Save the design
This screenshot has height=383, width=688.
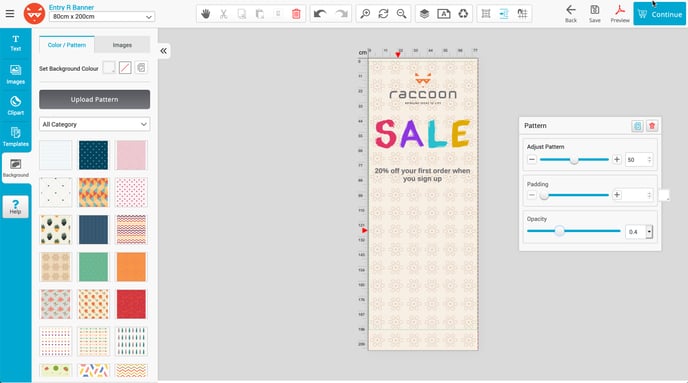point(595,14)
